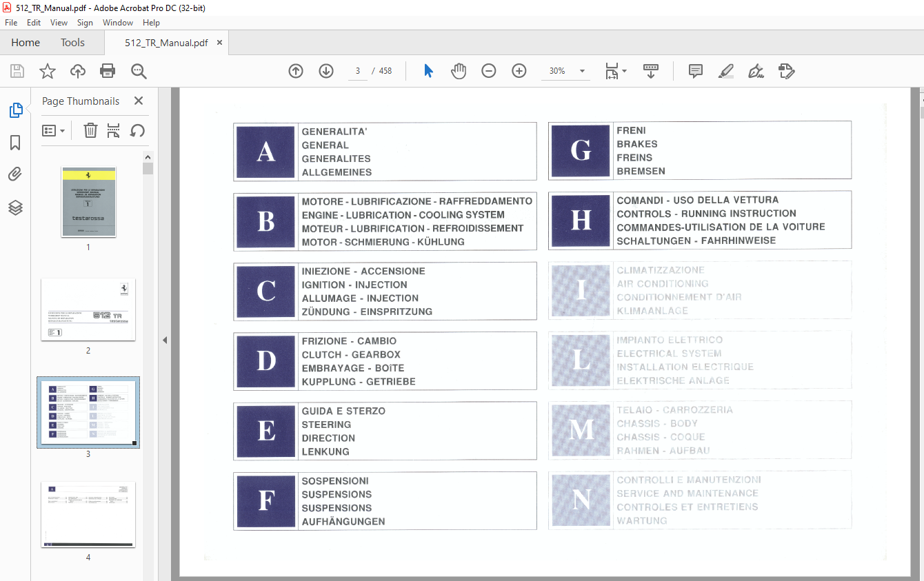924x581 pixels.
Task: Activate the Hand pan tool
Action: tap(459, 71)
